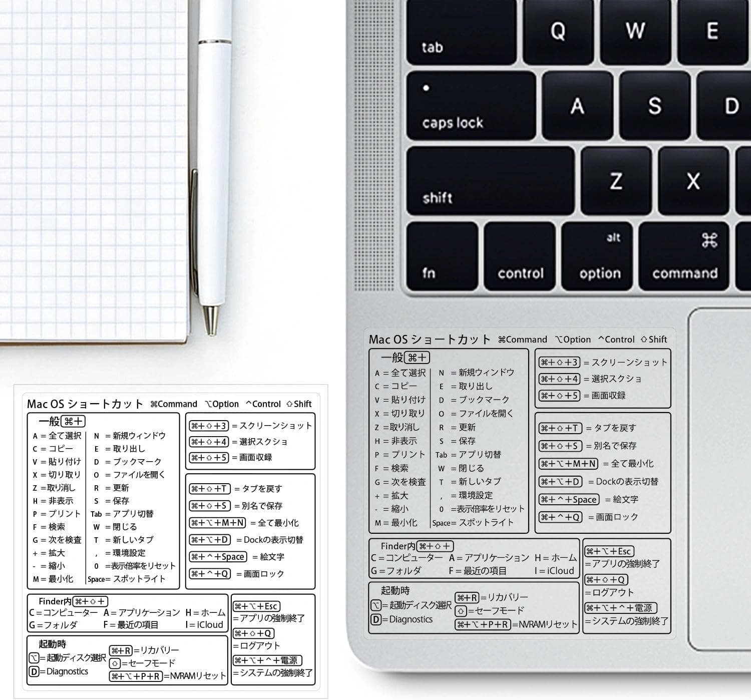Click 'S = 保存' on the white sticker

tap(112, 501)
